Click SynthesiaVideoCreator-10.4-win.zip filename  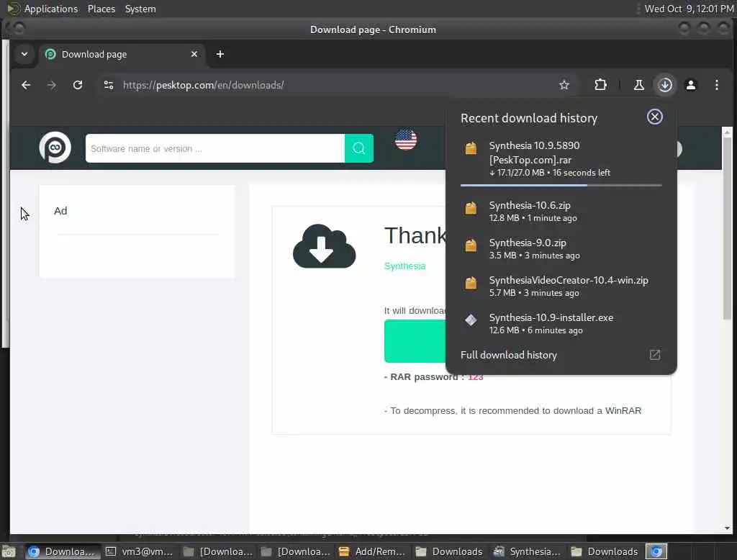[569, 280]
